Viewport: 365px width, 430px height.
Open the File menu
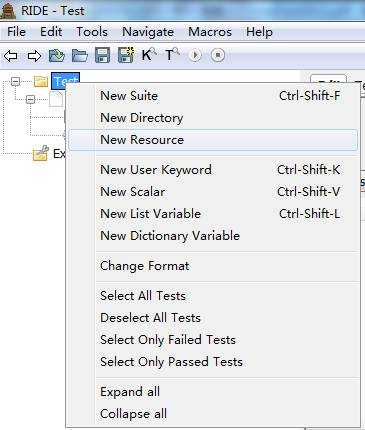tap(16, 32)
